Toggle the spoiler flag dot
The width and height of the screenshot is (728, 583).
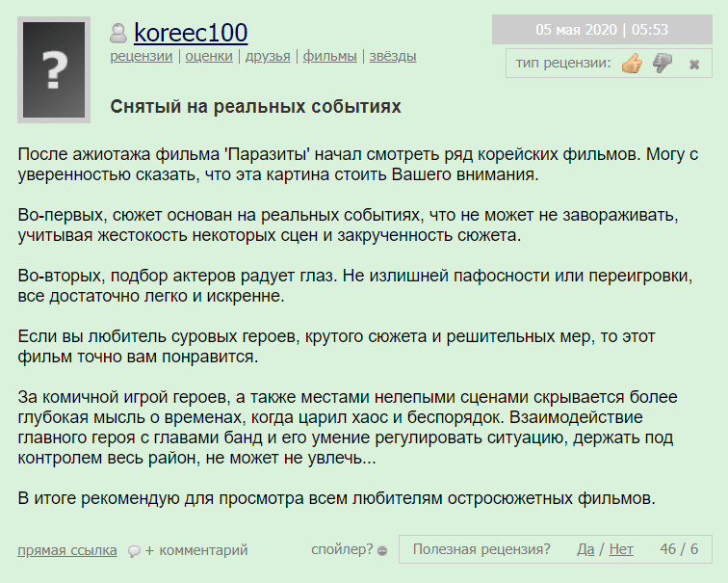tap(382, 551)
